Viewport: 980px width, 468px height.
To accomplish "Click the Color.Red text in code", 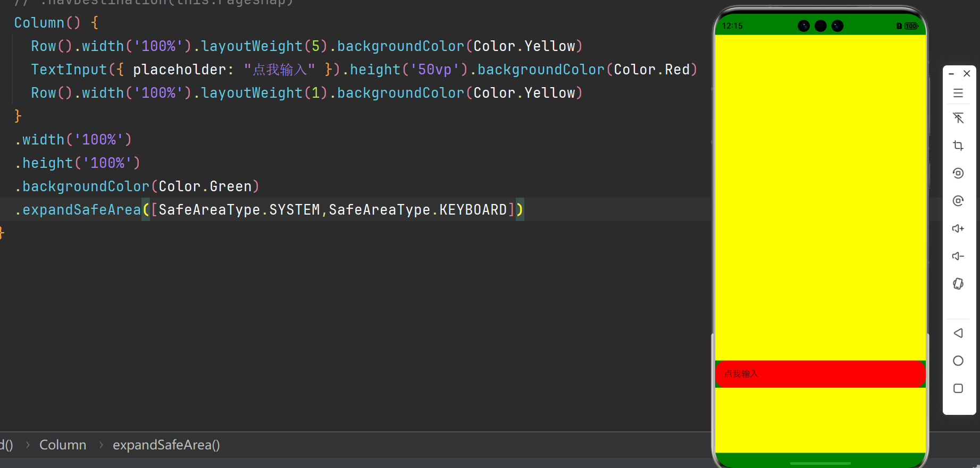I will [651, 70].
